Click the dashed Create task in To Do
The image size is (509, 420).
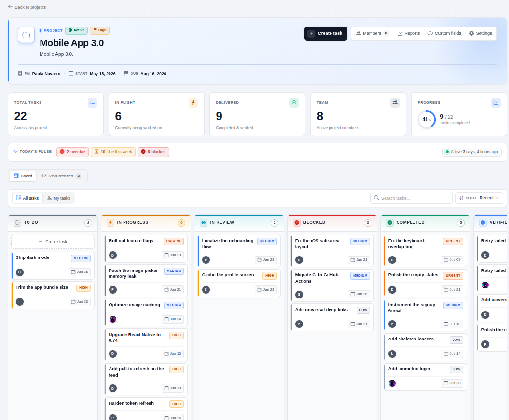coord(53,242)
